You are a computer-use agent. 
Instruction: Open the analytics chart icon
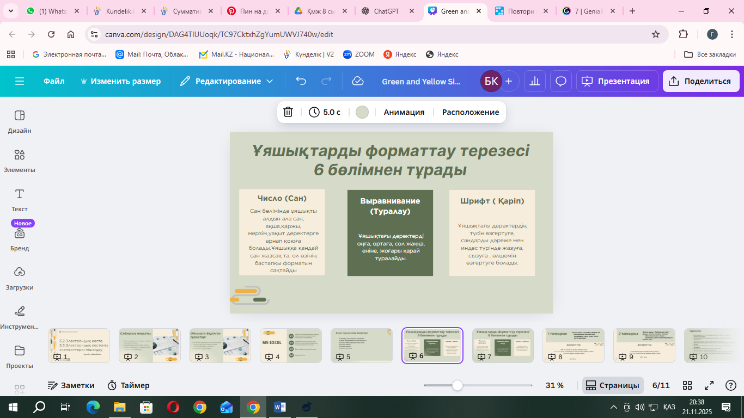[535, 81]
